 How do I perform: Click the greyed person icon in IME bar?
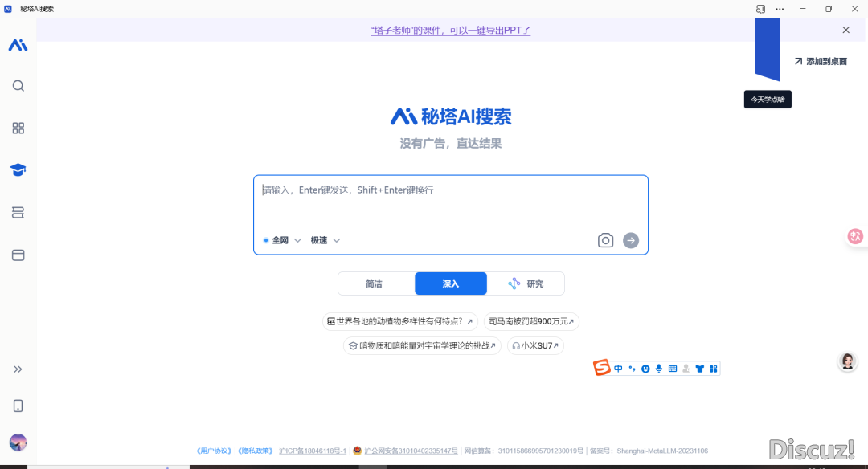[x=686, y=369]
